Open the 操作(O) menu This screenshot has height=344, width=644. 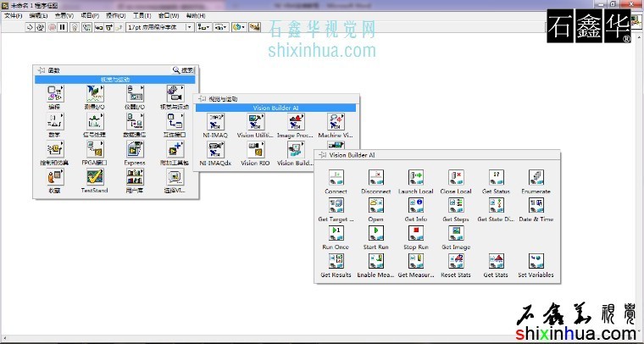tap(116, 15)
